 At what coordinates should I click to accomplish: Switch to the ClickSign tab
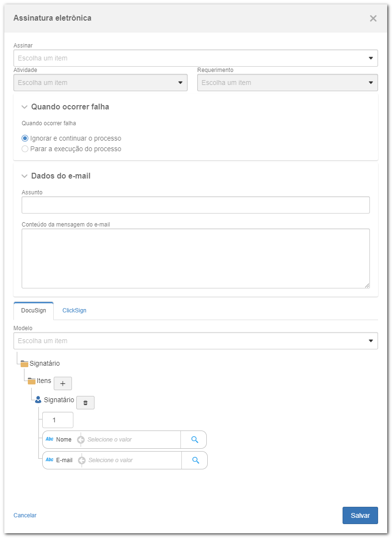pos(74,311)
